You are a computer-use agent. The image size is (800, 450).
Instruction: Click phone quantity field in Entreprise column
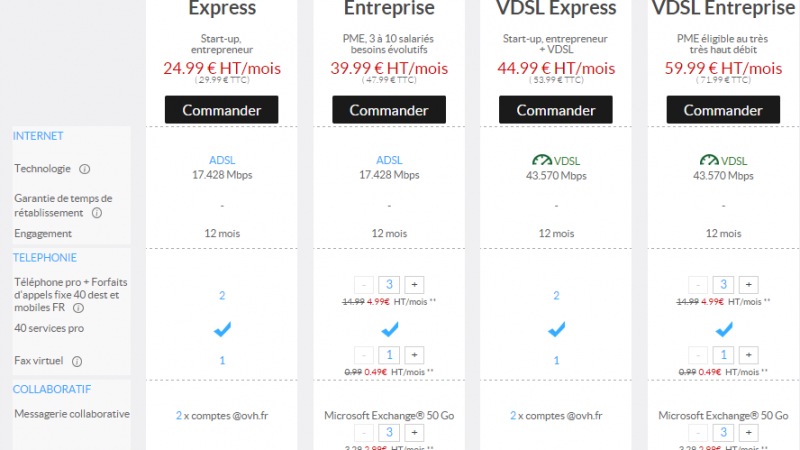pos(390,285)
